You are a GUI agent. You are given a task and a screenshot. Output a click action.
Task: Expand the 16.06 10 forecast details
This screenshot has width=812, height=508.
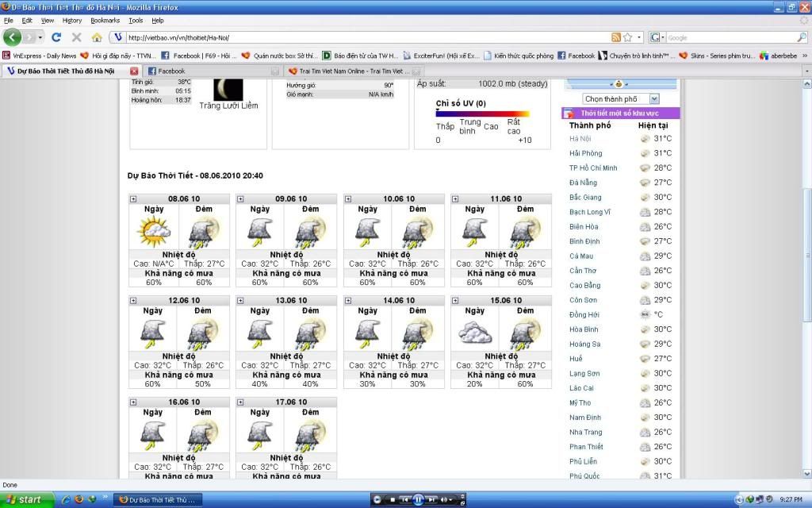tap(133, 402)
